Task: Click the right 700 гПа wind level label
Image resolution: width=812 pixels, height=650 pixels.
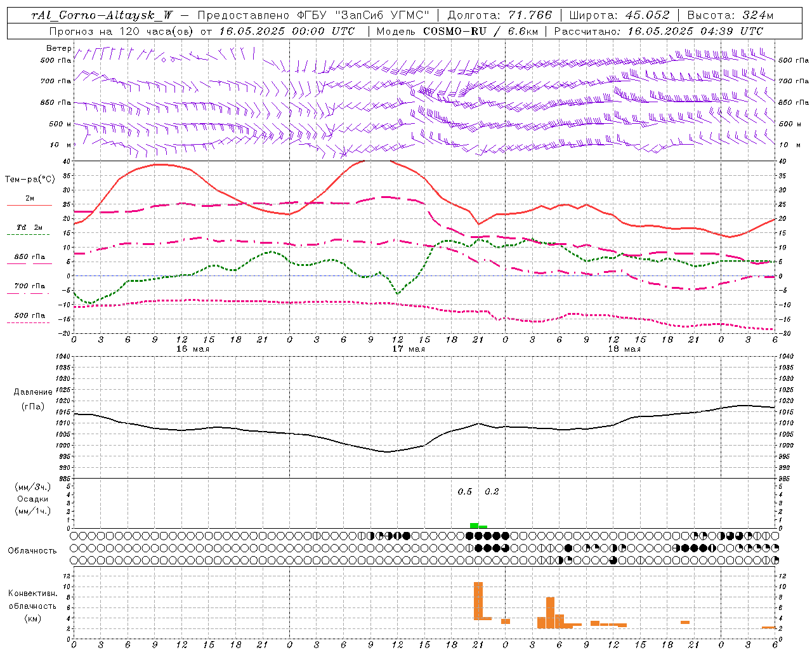Action: (794, 81)
